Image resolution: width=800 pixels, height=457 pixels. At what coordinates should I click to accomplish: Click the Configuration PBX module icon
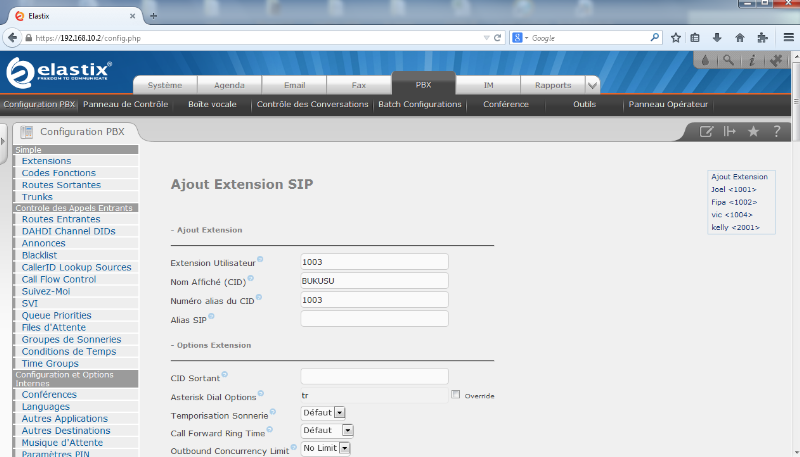(x=27, y=132)
